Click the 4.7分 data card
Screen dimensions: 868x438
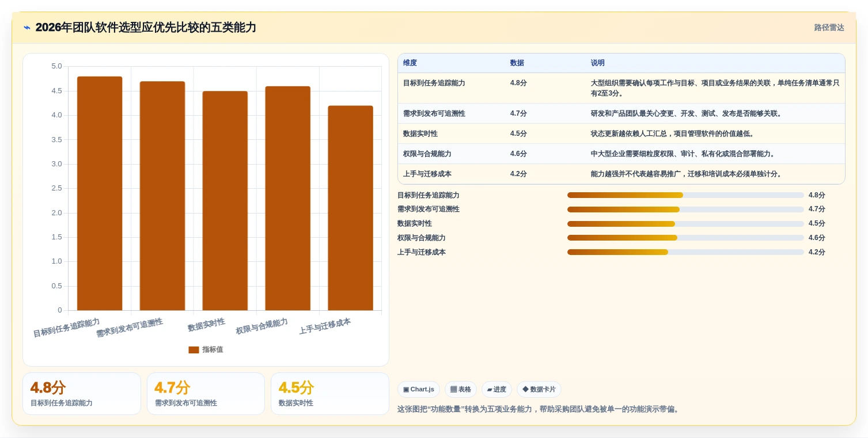point(206,394)
